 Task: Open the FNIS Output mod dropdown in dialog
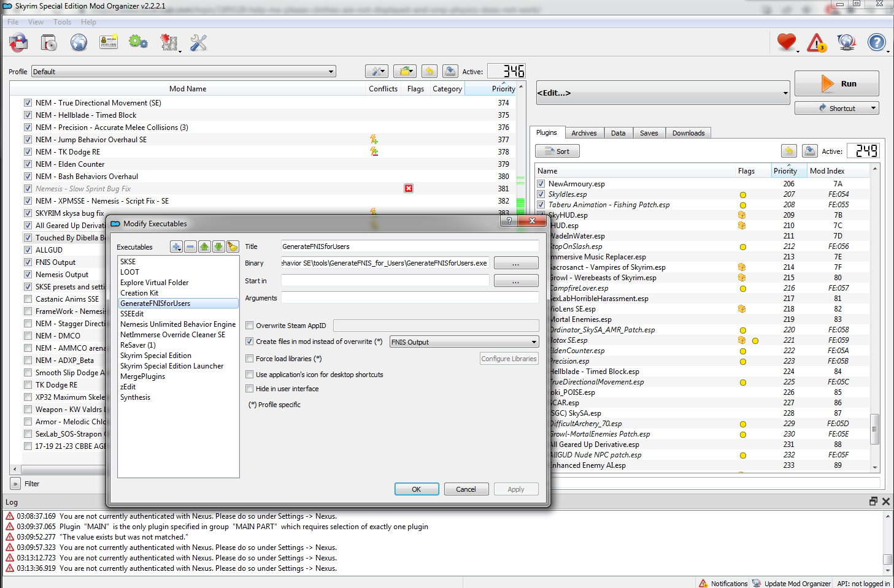point(464,342)
